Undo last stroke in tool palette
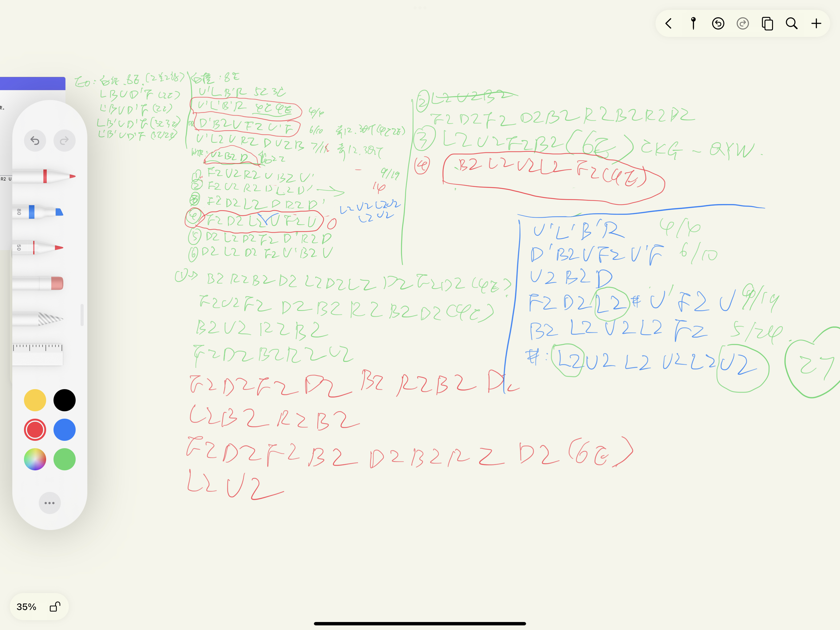Image resolution: width=840 pixels, height=630 pixels. pyautogui.click(x=35, y=141)
